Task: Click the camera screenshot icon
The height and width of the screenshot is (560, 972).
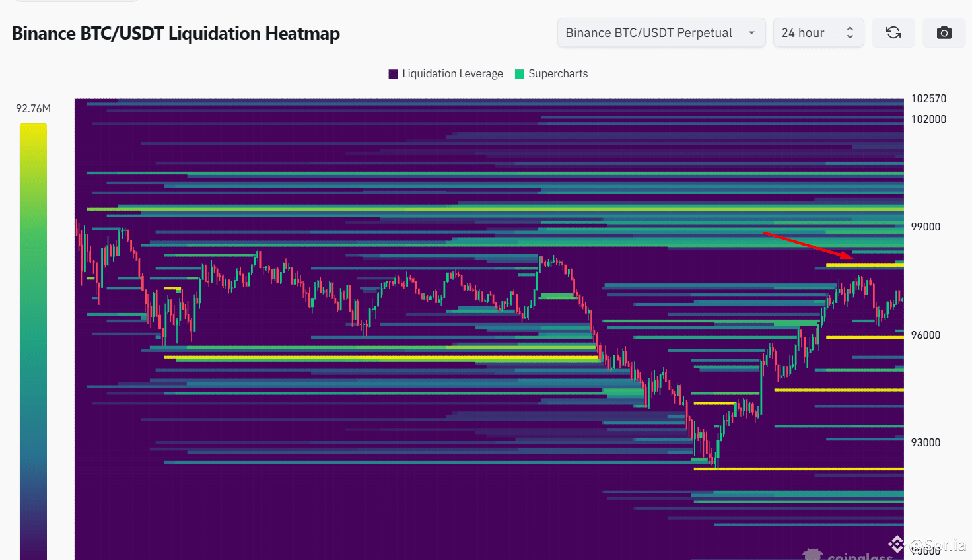Action: point(944,32)
